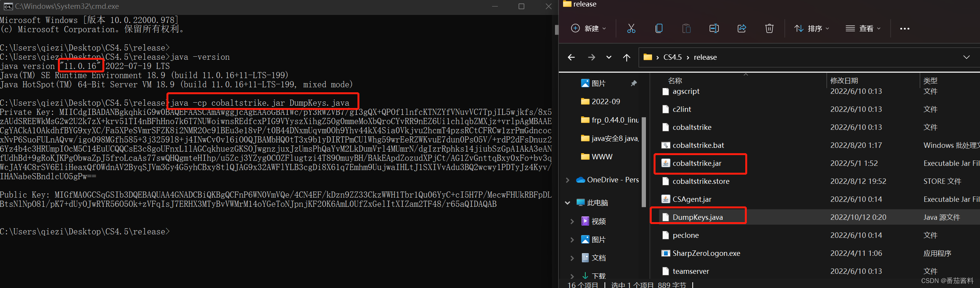
Task: Click CS4.5 in the address breadcrumb
Action: [x=673, y=57]
